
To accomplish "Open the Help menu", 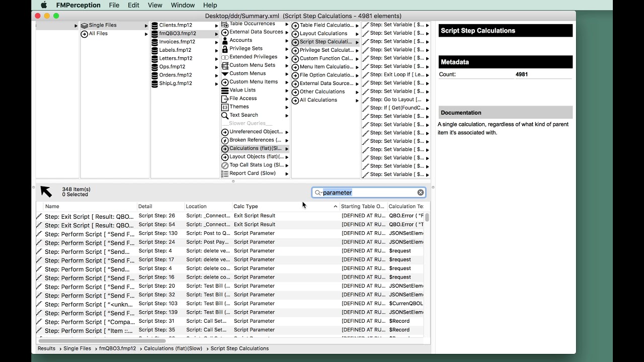I will click(x=210, y=5).
